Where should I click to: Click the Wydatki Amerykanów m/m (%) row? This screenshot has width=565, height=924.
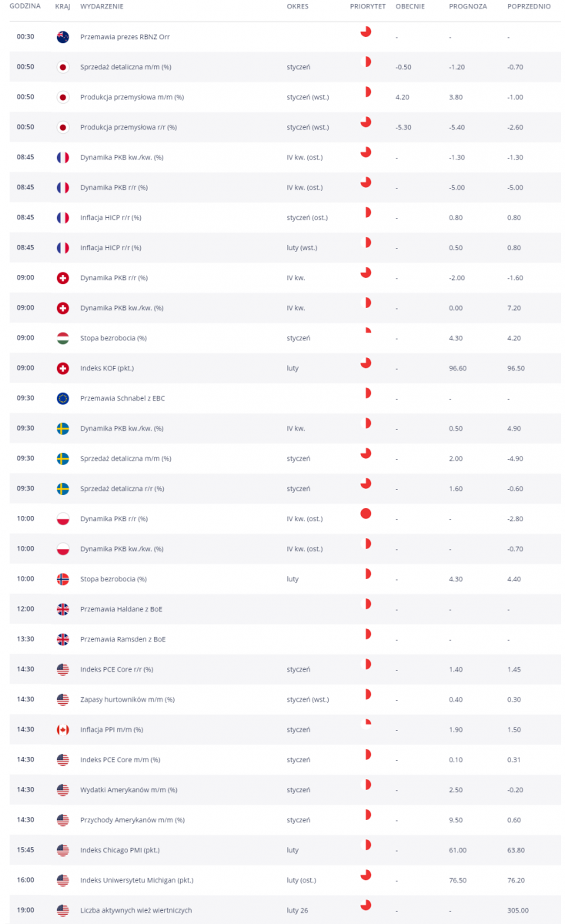pyautogui.click(x=282, y=789)
